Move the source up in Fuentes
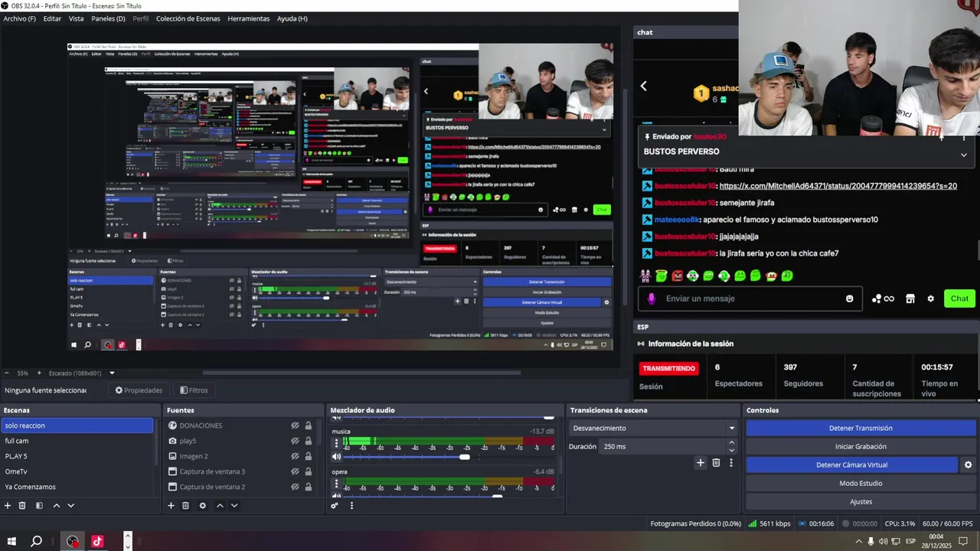Screen dimensions: 980x551 click(220, 506)
